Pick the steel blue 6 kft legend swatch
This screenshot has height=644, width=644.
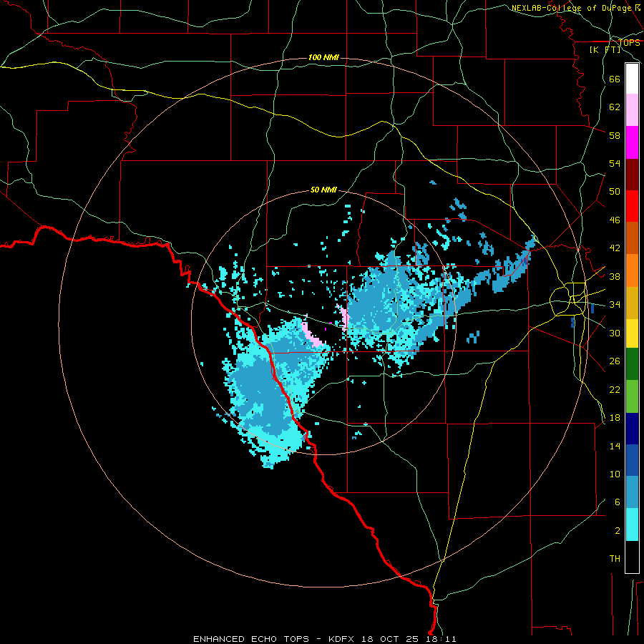[632, 492]
